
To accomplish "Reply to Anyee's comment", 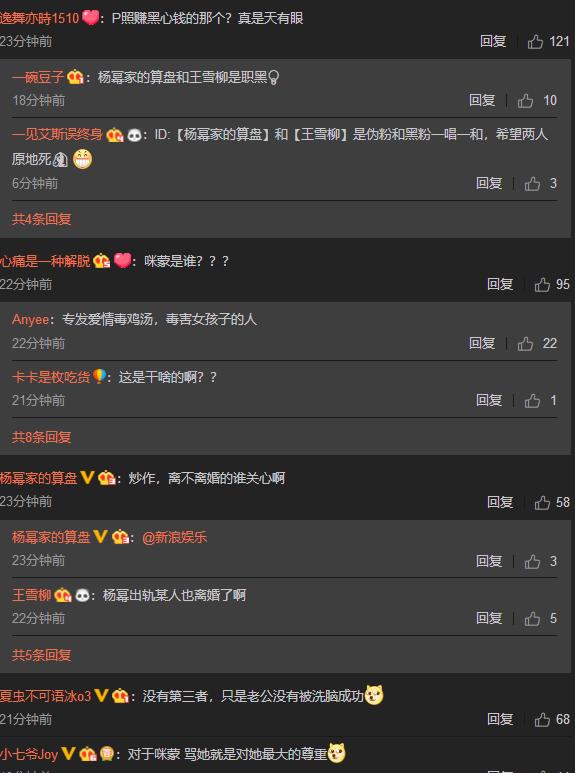I will coord(482,343).
